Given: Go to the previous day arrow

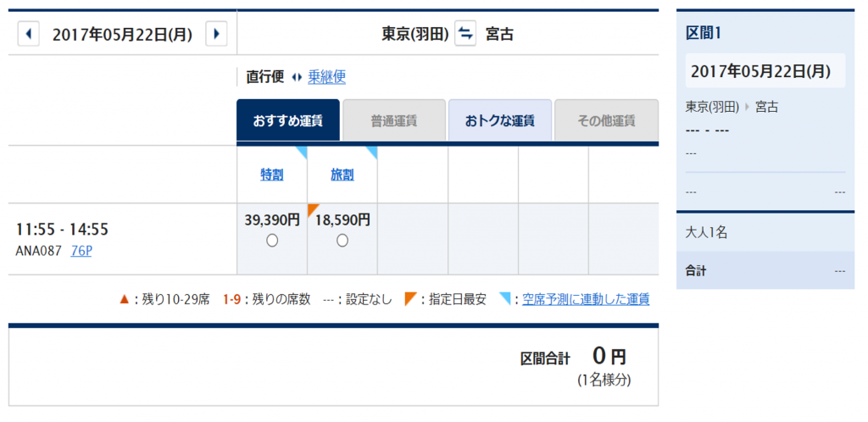Looking at the screenshot, I should coord(29,34).
